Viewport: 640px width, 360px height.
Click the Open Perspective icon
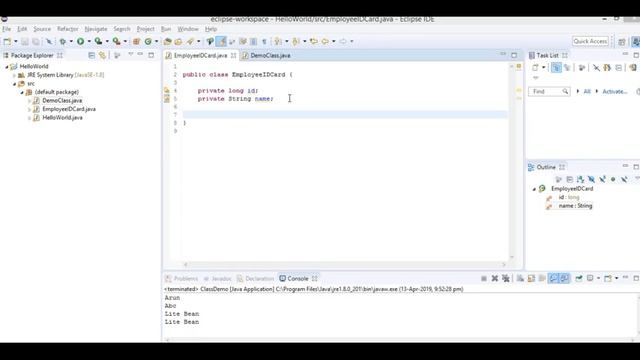[x=622, y=42]
